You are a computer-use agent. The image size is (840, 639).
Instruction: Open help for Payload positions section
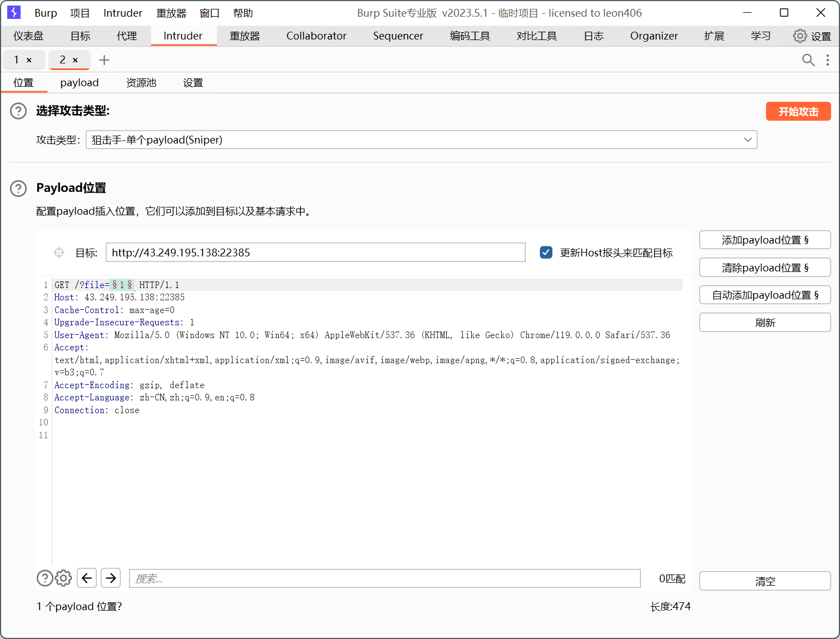(18, 189)
